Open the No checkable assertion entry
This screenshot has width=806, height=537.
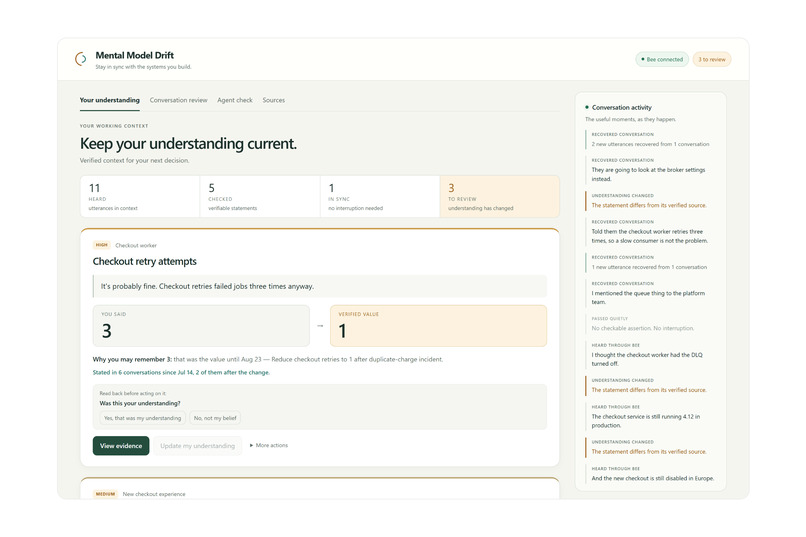(650, 324)
